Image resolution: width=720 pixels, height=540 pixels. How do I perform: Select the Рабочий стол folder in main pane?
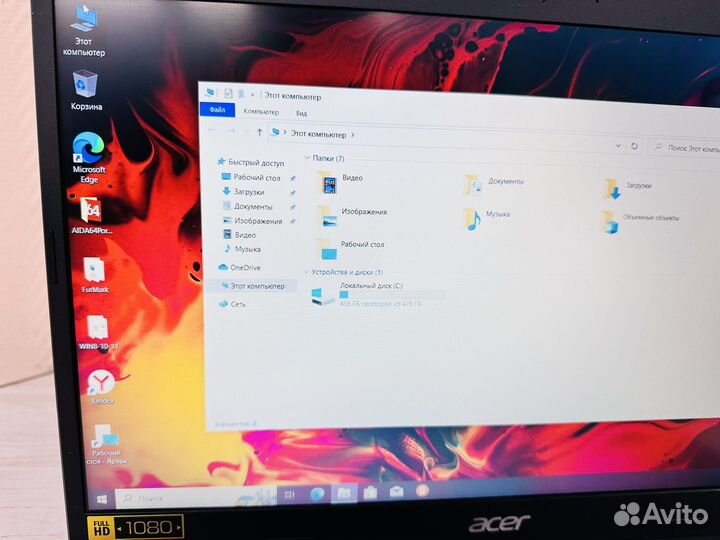pyautogui.click(x=351, y=249)
